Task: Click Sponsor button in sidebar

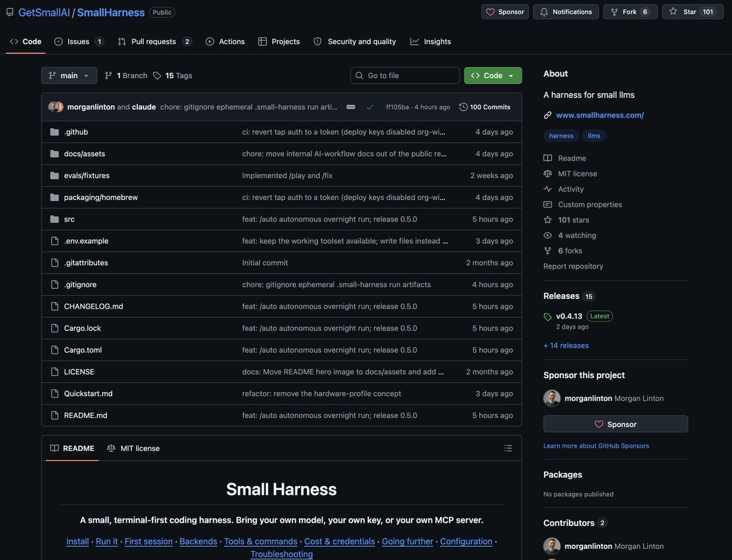Action: pos(615,424)
